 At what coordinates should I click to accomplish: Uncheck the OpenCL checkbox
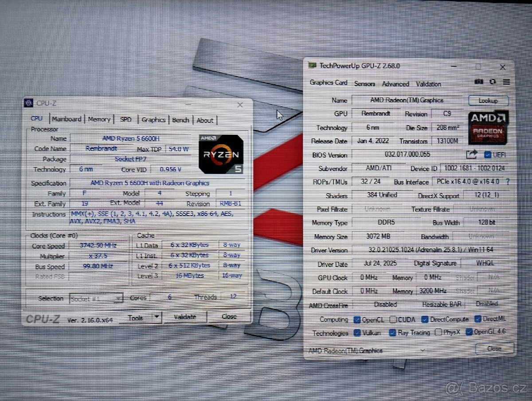tap(357, 319)
